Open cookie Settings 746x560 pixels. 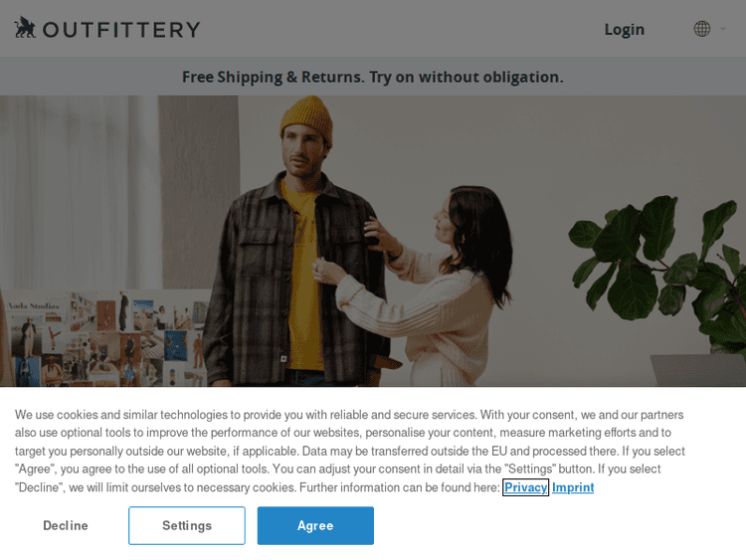click(187, 525)
